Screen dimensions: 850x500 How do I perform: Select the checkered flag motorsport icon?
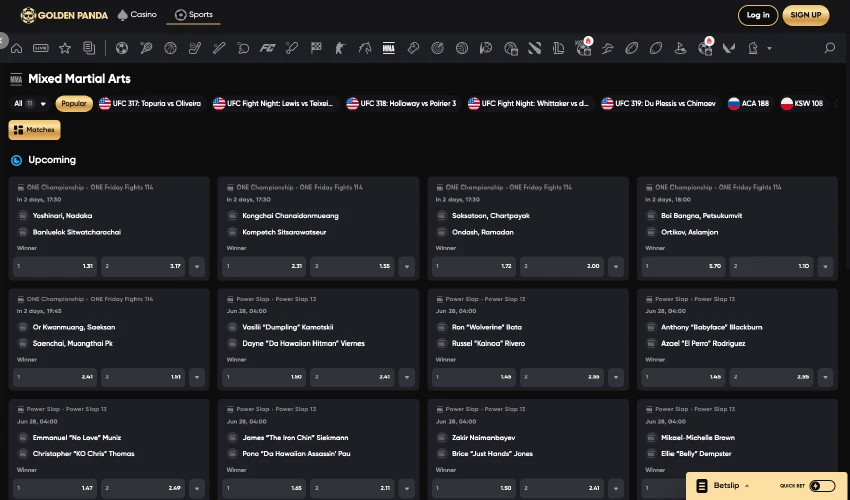316,48
